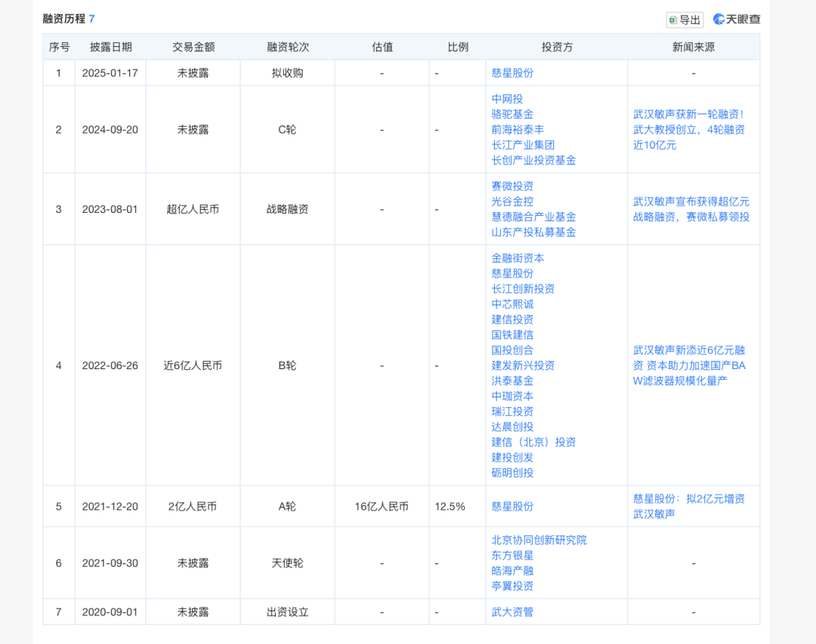The width and height of the screenshot is (816, 644).
Task: Open the 中网投 investor link
Action: (x=507, y=99)
